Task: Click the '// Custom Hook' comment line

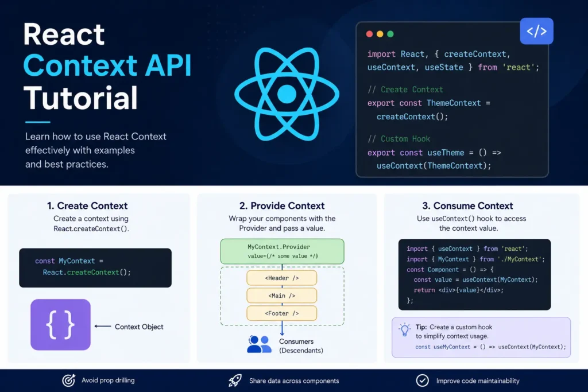Action: coord(399,139)
